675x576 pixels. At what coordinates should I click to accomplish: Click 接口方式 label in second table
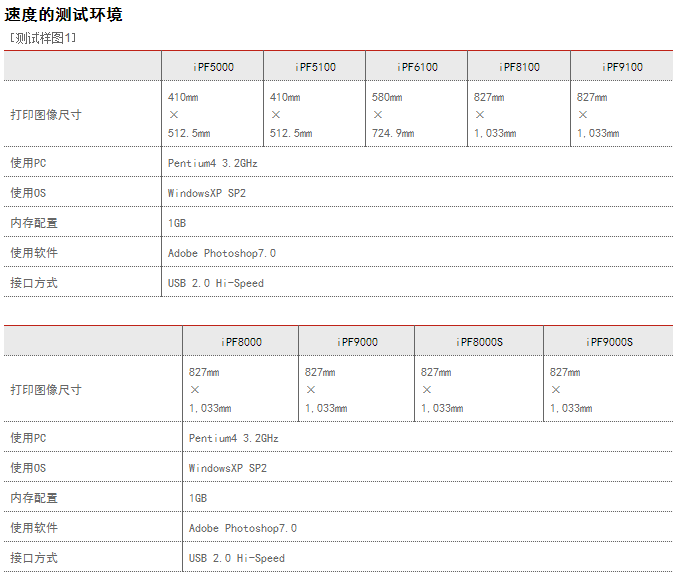point(34,558)
